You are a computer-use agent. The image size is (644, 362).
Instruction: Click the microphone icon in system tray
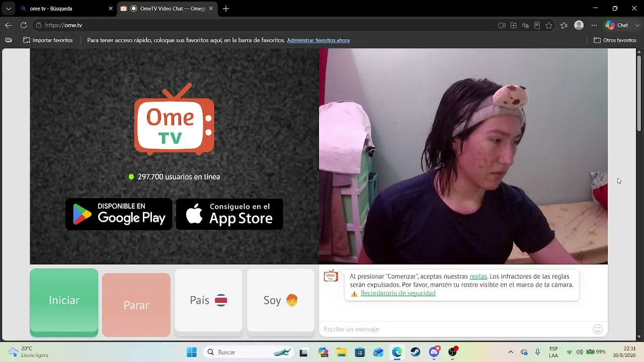click(x=538, y=352)
